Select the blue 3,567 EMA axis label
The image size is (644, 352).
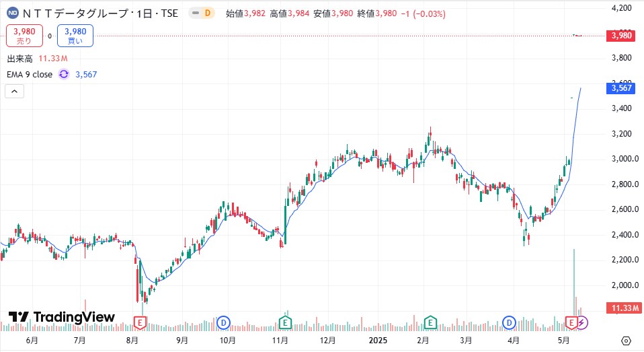tap(621, 88)
